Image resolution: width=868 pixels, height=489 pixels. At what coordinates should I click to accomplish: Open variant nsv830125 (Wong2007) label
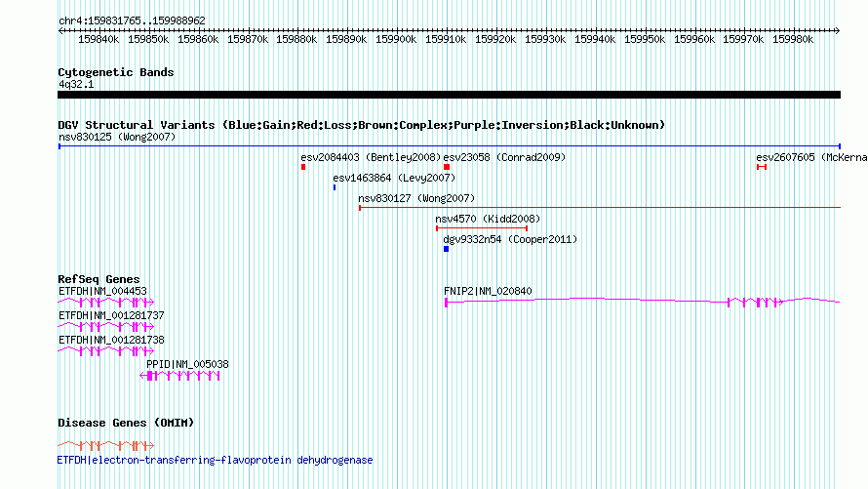117,137
